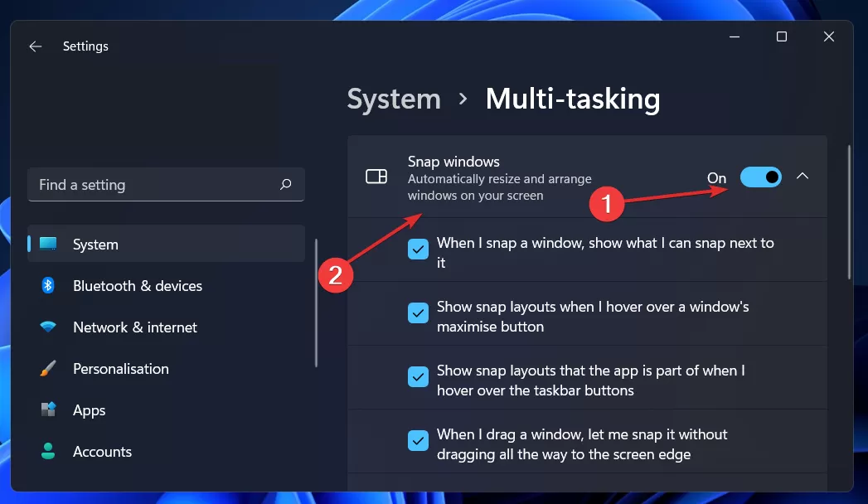Go back with the Settings back arrow

tap(36, 46)
